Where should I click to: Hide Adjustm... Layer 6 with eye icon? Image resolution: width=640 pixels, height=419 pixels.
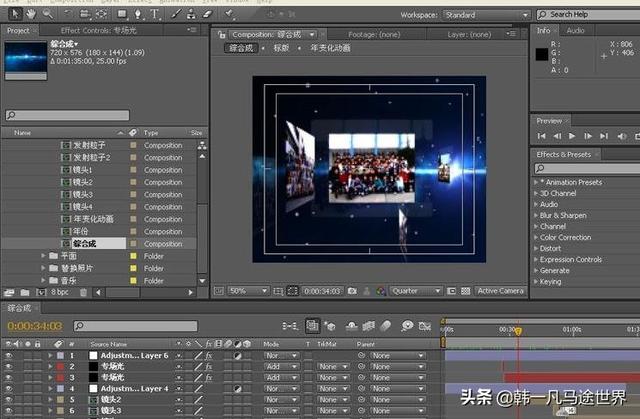(8, 356)
